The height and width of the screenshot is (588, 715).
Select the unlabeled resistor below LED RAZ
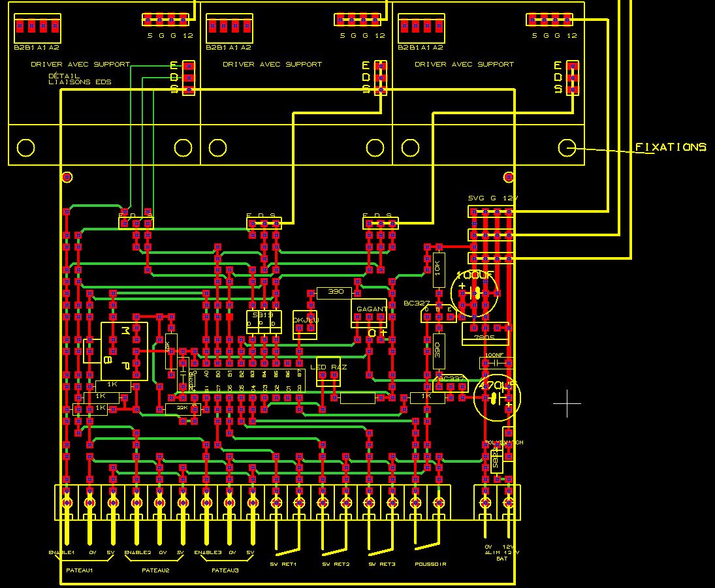358,398
